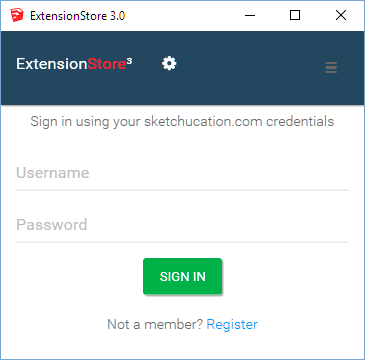
Task: Maximize the ExtensionStore 3.0 window
Action: click(x=295, y=15)
